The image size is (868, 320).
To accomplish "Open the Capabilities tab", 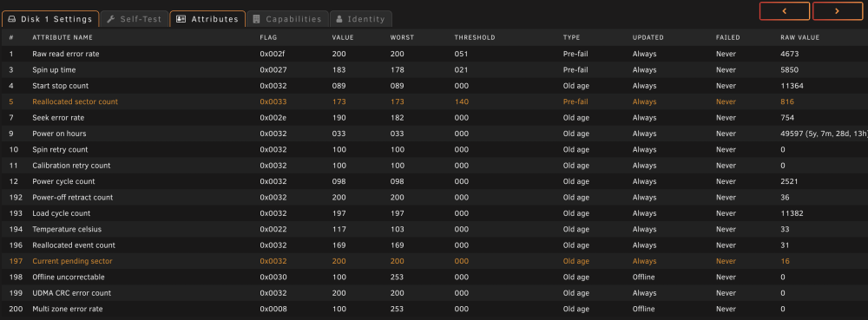I will coord(287,19).
